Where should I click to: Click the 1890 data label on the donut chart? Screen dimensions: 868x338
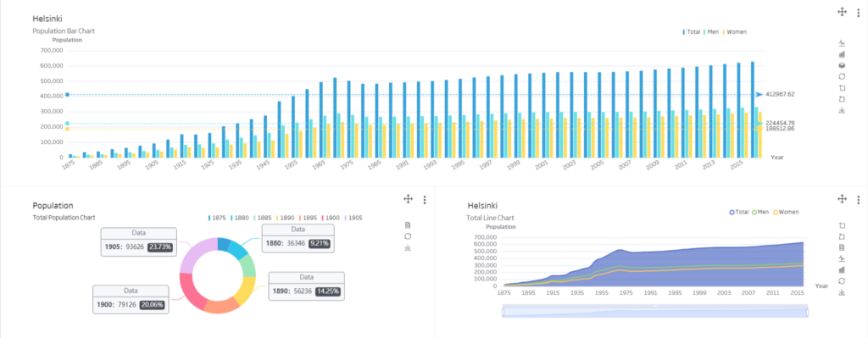click(x=306, y=286)
